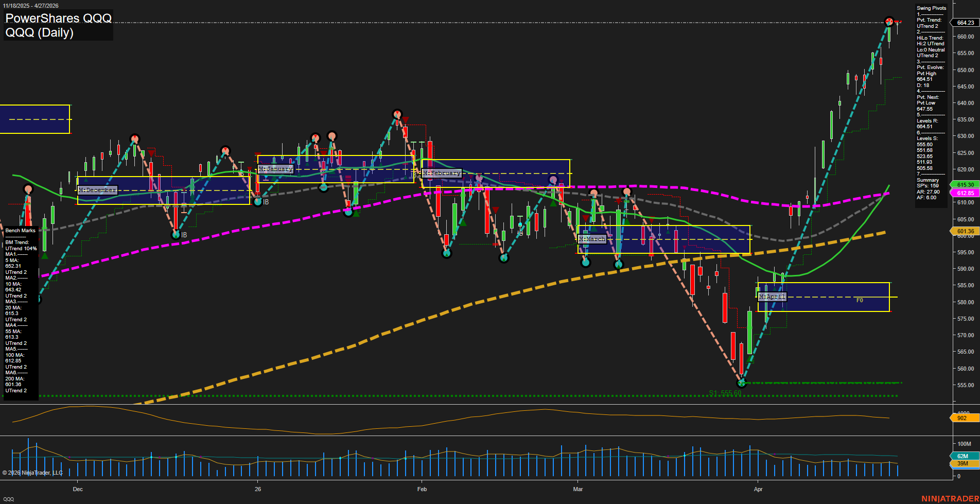The image size is (980, 504).
Task: Select the black 664.23 last price marker
Action: click(x=965, y=23)
